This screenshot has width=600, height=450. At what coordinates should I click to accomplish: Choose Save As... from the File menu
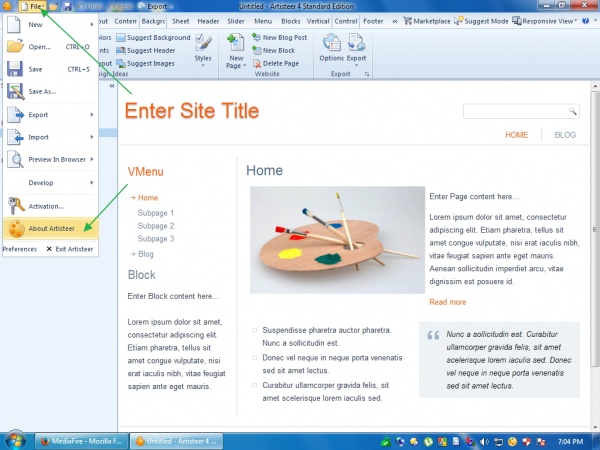pos(51,91)
